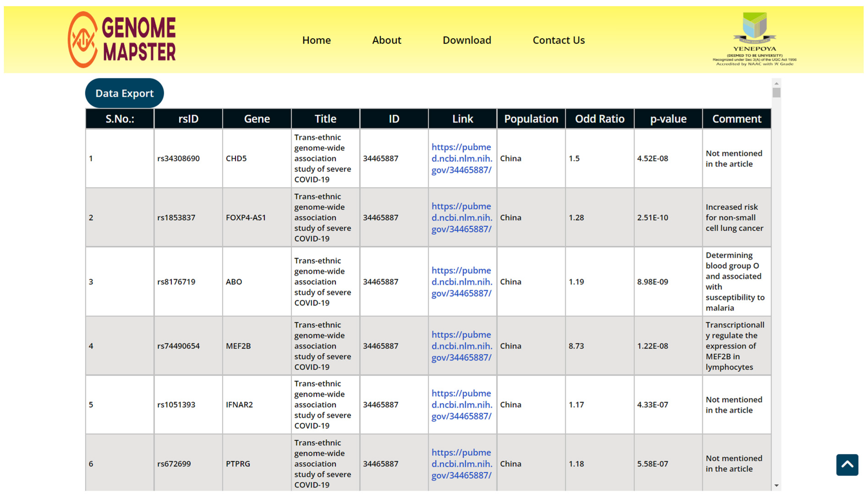This screenshot has height=496, width=868.
Task: Open the Home menu item
Action: (316, 40)
